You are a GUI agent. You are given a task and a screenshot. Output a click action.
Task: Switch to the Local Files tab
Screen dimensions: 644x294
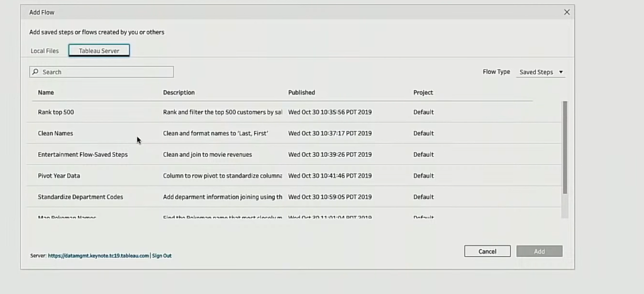coord(45,51)
